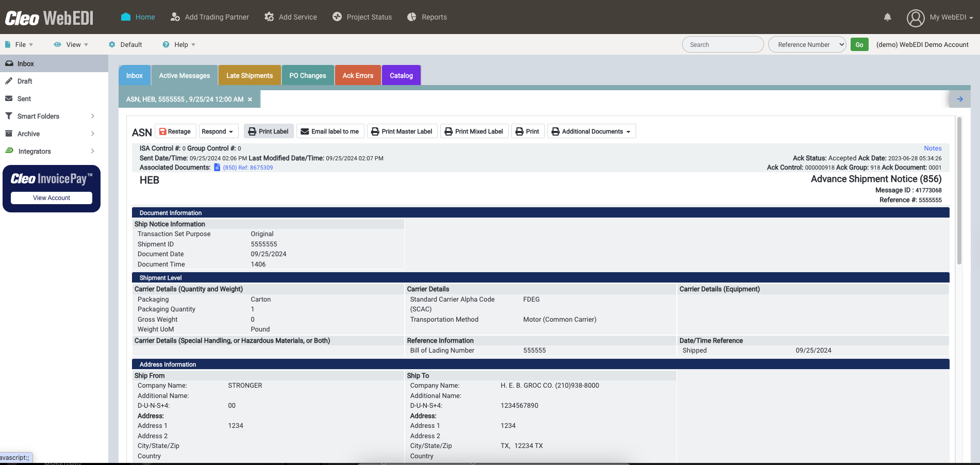Select the FDEG carrier code text
The width and height of the screenshot is (980, 465).
pos(531,300)
